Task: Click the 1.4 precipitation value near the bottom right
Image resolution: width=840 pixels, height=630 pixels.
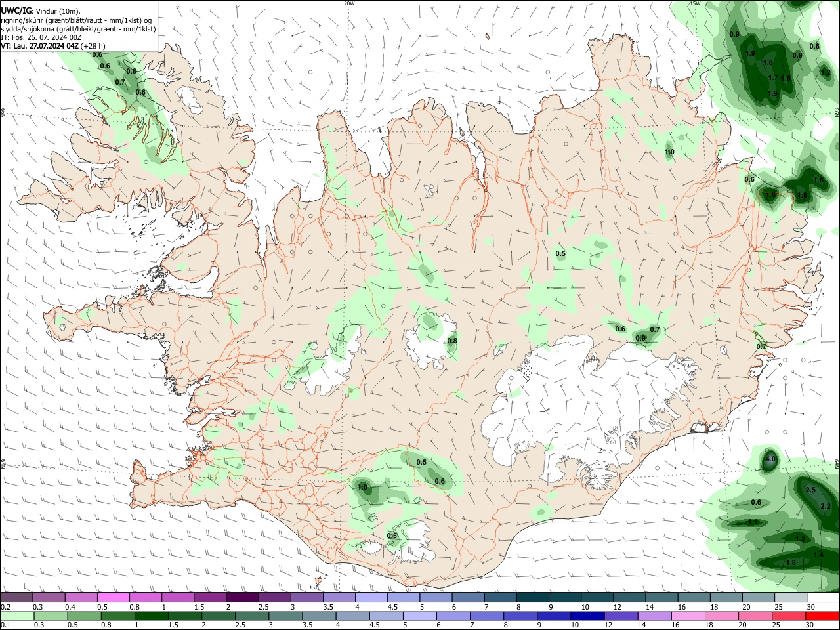Action: (818, 555)
